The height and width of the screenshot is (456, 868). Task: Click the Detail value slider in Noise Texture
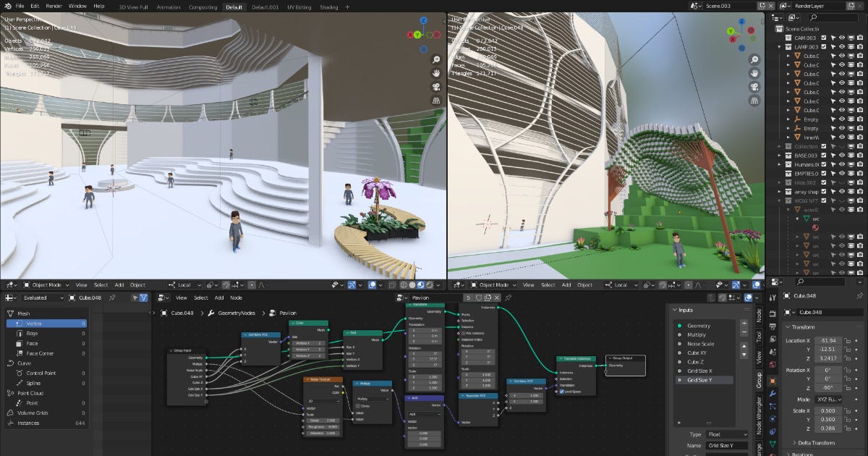click(323, 420)
